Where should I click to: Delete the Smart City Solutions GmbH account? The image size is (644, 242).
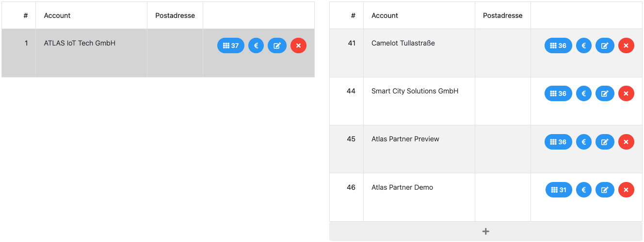pos(626,93)
